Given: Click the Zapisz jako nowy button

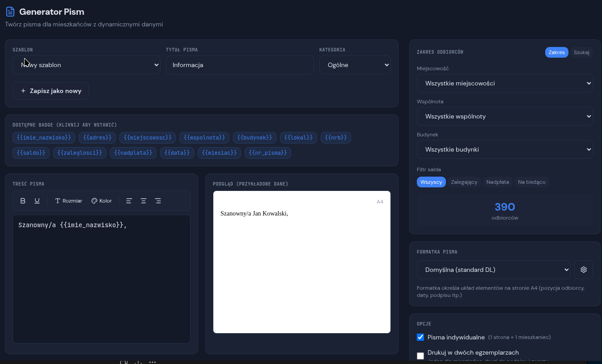Looking at the screenshot, I should 51,91.
